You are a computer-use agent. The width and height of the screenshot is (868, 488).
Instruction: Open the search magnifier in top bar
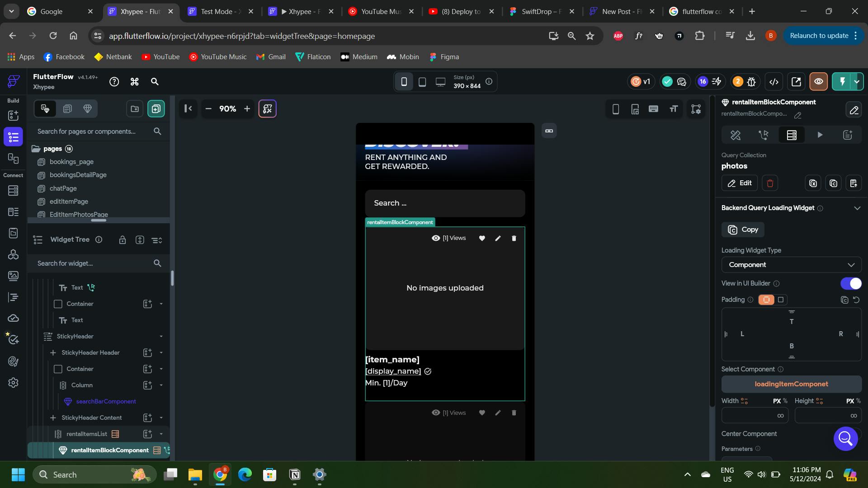pos(155,82)
